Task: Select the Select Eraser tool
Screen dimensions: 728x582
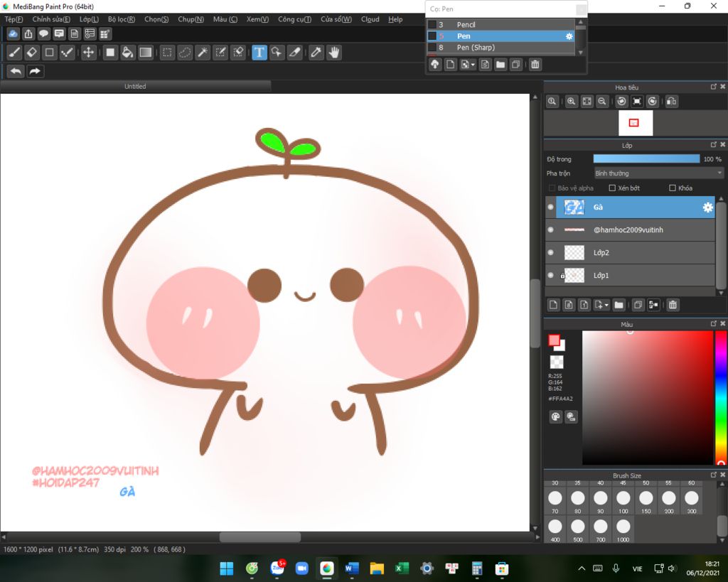Action: coord(238,53)
